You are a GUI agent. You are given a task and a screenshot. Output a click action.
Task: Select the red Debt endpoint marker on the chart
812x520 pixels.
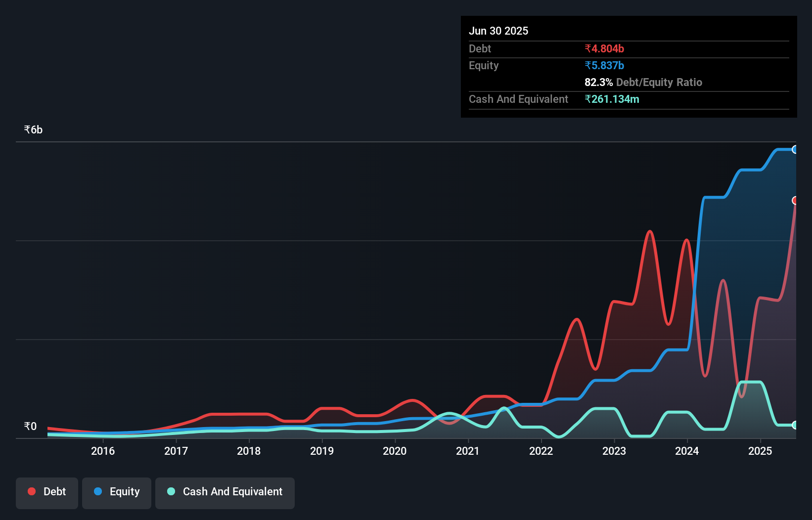pyautogui.click(x=795, y=200)
